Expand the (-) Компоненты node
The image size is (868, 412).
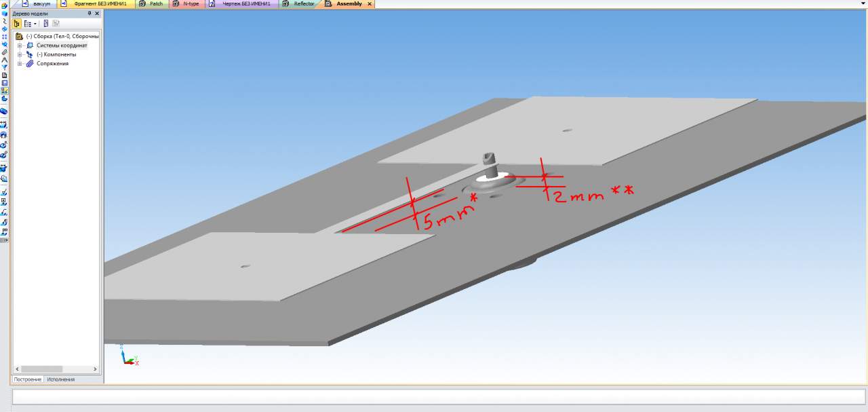pos(20,54)
